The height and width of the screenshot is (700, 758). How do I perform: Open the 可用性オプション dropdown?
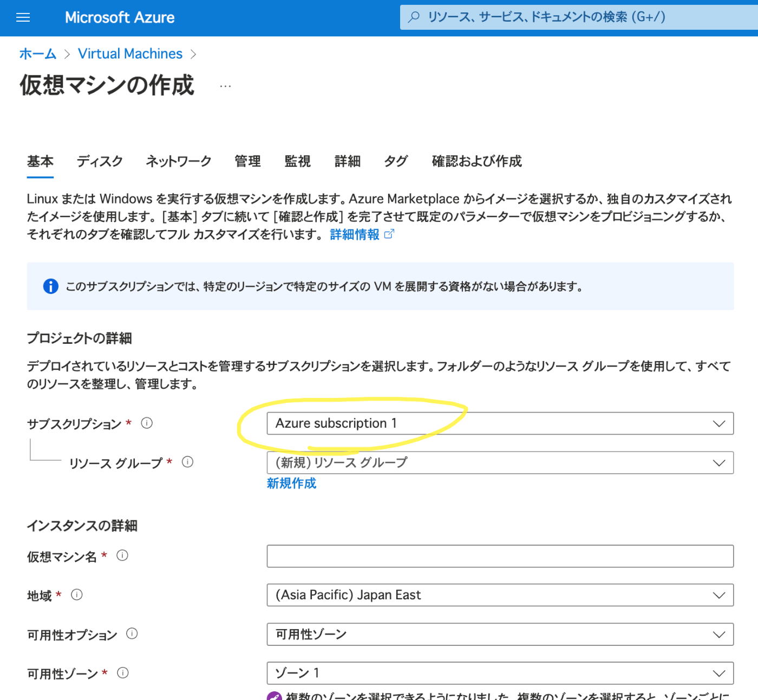click(x=500, y=634)
